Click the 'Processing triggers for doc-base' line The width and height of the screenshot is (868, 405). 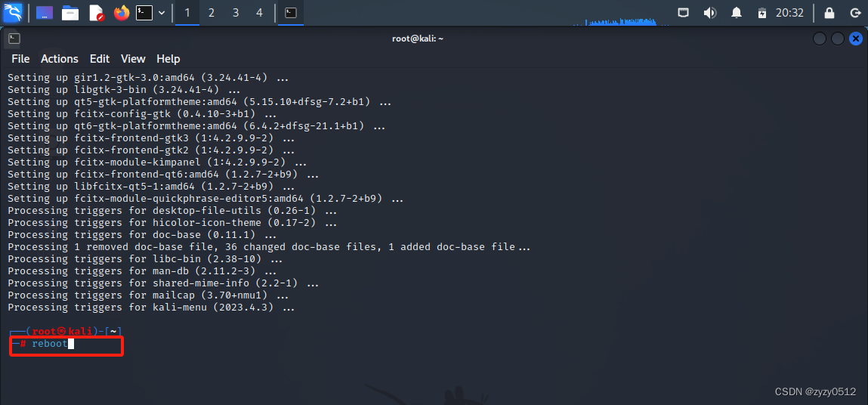[x=142, y=235]
